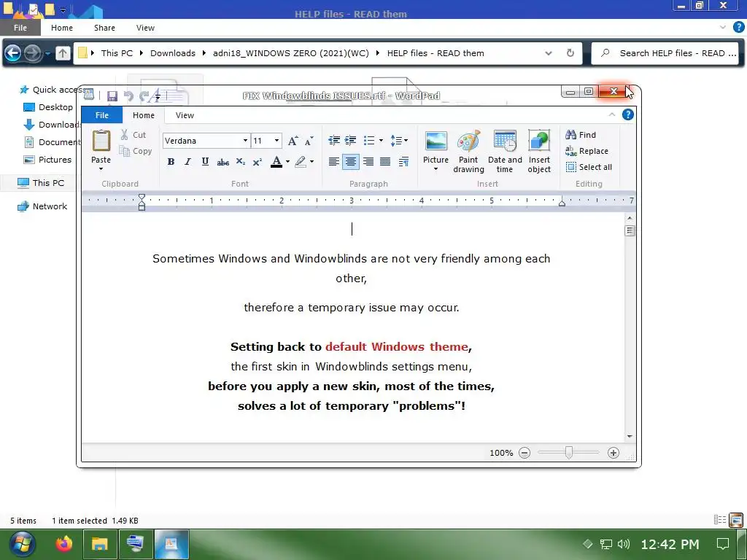The image size is (747, 560).
Task: Click the Cut scissors button
Action: point(133,135)
